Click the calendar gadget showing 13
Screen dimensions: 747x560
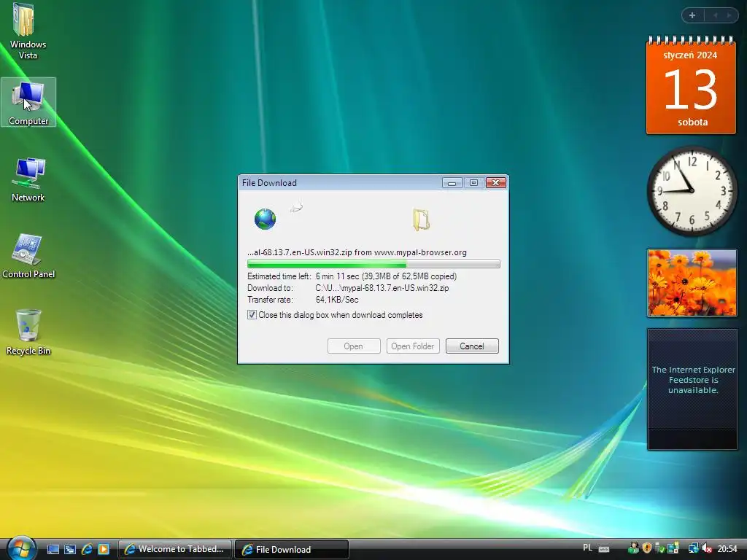tap(691, 86)
